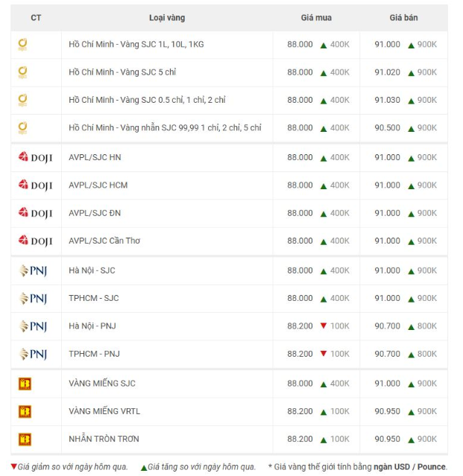This screenshot has height=476, width=463.
Task: Click 90.950 sell price in VÀNG MIẾNG VRTL row
Action: pyautogui.click(x=388, y=411)
